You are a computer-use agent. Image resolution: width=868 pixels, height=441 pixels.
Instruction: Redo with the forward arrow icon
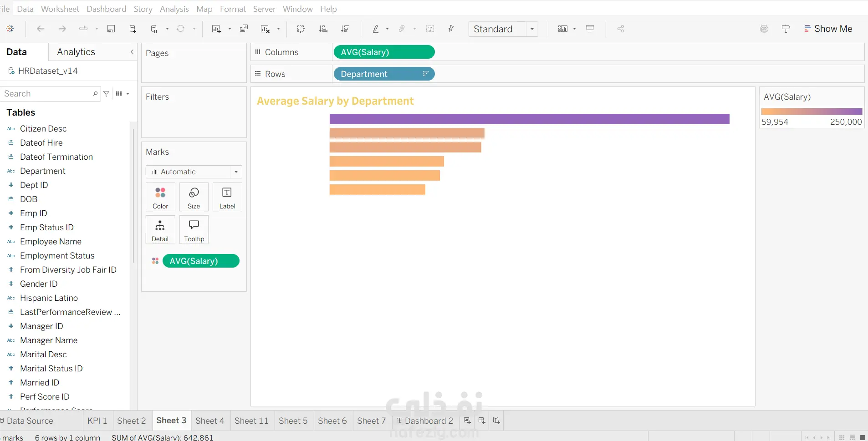(62, 29)
